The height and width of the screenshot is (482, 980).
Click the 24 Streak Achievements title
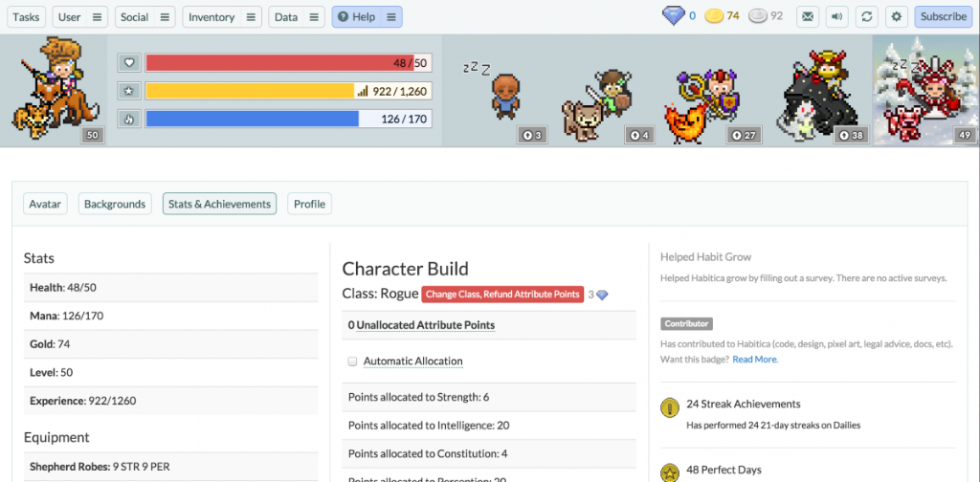coord(743,404)
